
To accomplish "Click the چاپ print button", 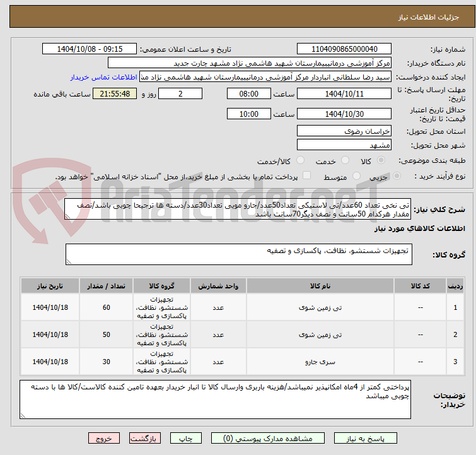I will [x=186, y=439].
